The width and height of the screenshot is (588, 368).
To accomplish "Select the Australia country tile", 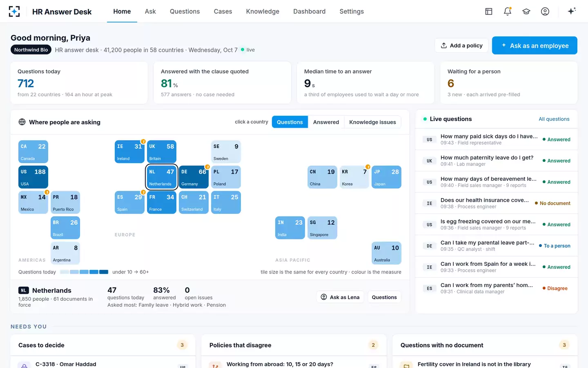I will (x=386, y=253).
